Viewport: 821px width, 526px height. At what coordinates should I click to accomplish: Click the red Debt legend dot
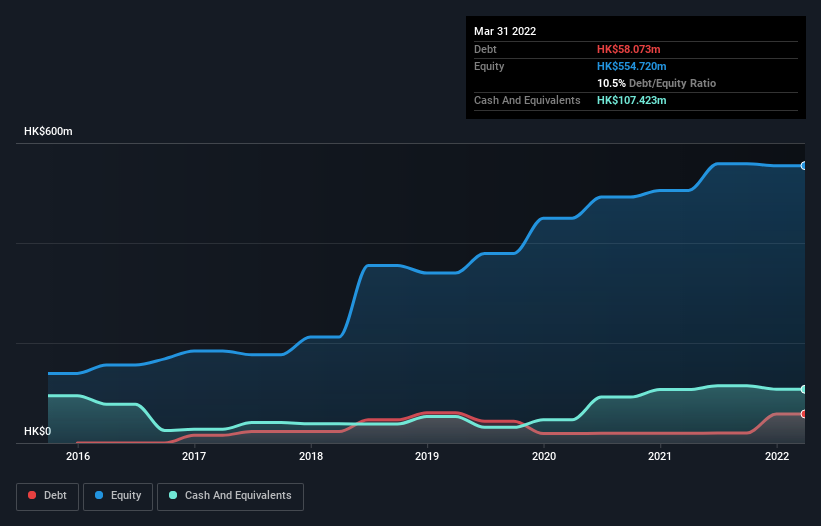tap(32, 495)
